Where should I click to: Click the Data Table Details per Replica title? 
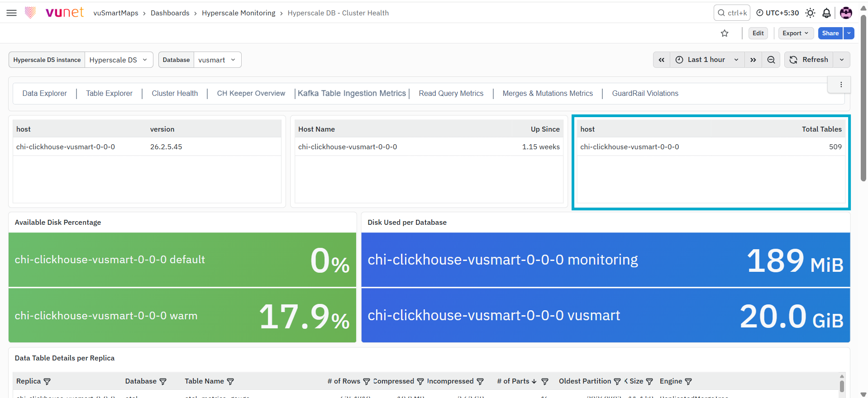(65, 358)
